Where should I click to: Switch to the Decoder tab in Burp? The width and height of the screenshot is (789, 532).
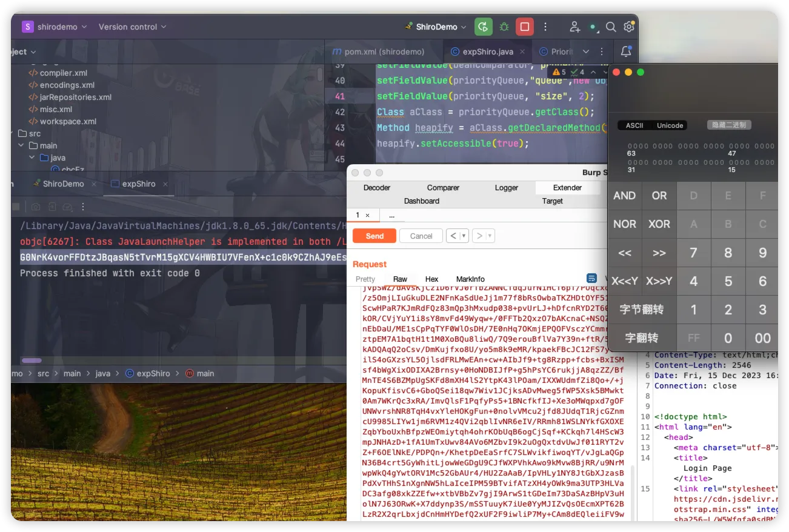[x=377, y=188]
